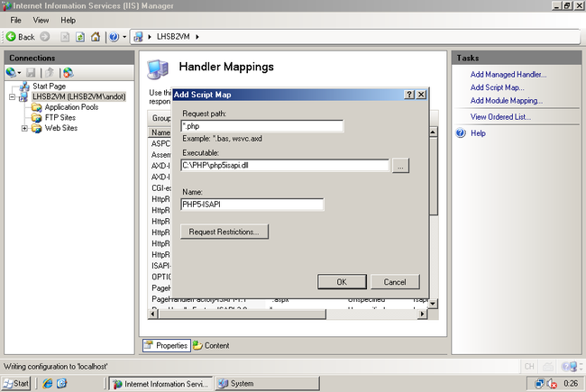Viewport: 586px width, 392px height.
Task: Switch to the Content tab
Action: [211, 345]
